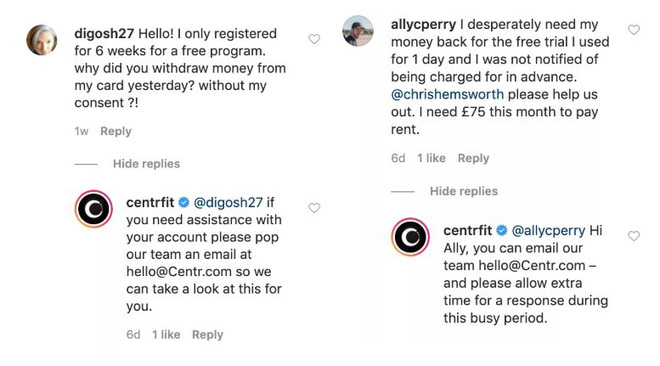
Task: Open the digosh27 username link
Action: click(104, 33)
